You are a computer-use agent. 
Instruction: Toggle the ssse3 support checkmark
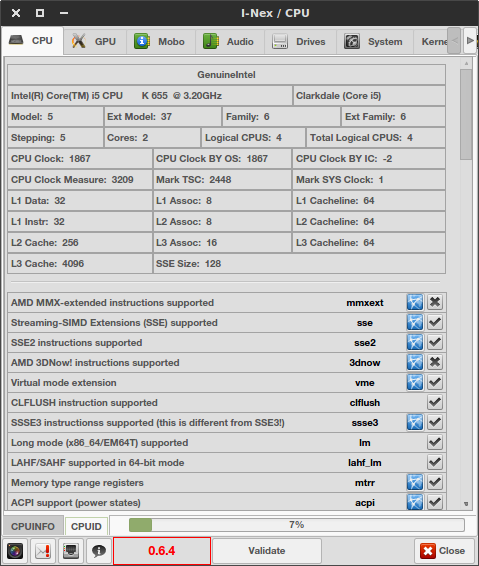pos(435,422)
